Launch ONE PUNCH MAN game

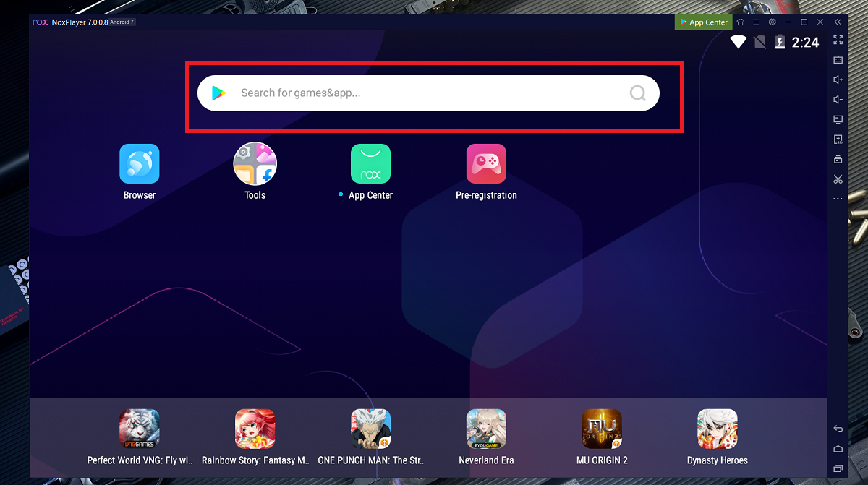coord(370,429)
